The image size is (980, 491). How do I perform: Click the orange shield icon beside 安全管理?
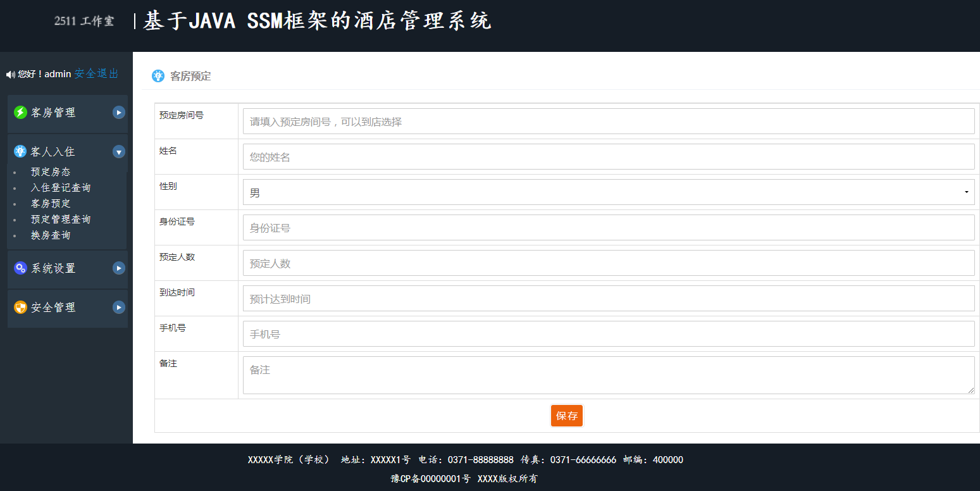(x=20, y=308)
